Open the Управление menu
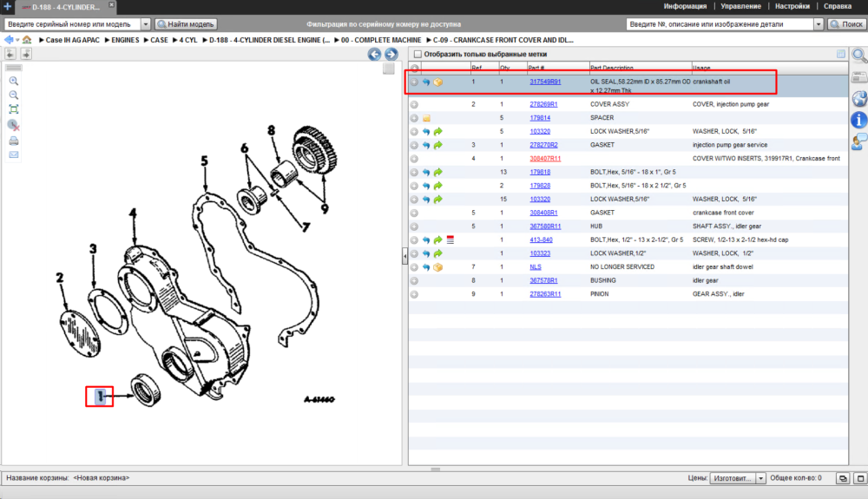 740,6
